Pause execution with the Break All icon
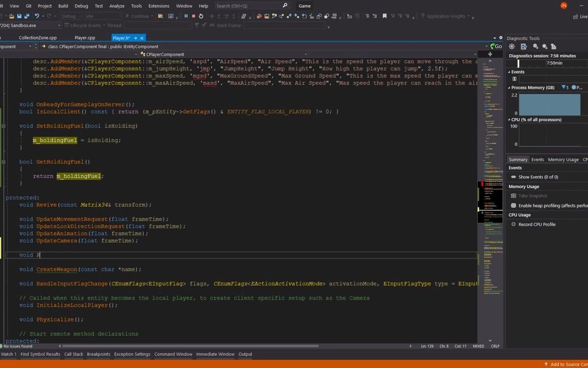 pyautogui.click(x=186, y=16)
